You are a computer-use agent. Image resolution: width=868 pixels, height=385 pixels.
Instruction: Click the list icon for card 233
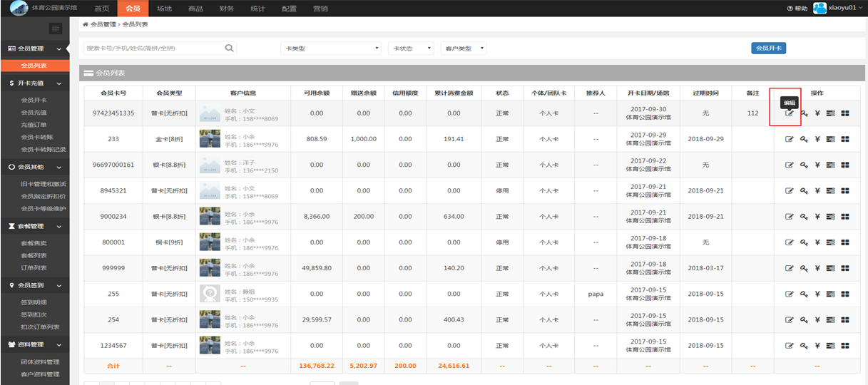pyautogui.click(x=831, y=139)
